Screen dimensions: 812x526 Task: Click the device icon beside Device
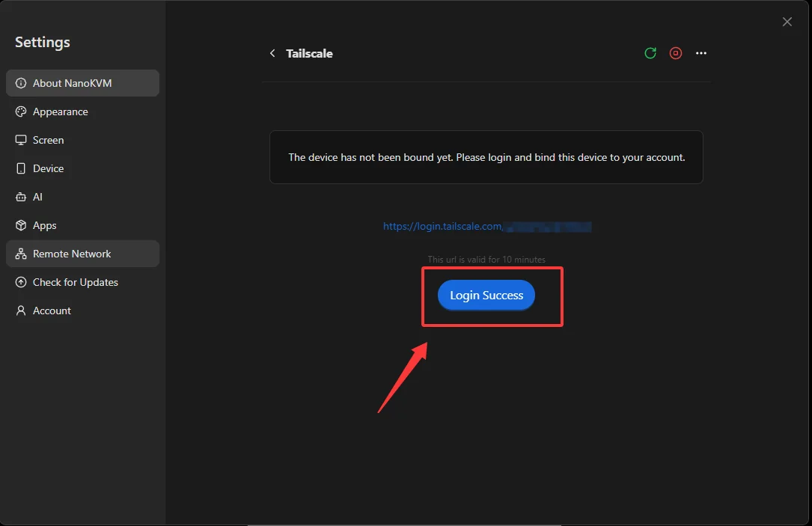[x=21, y=168]
